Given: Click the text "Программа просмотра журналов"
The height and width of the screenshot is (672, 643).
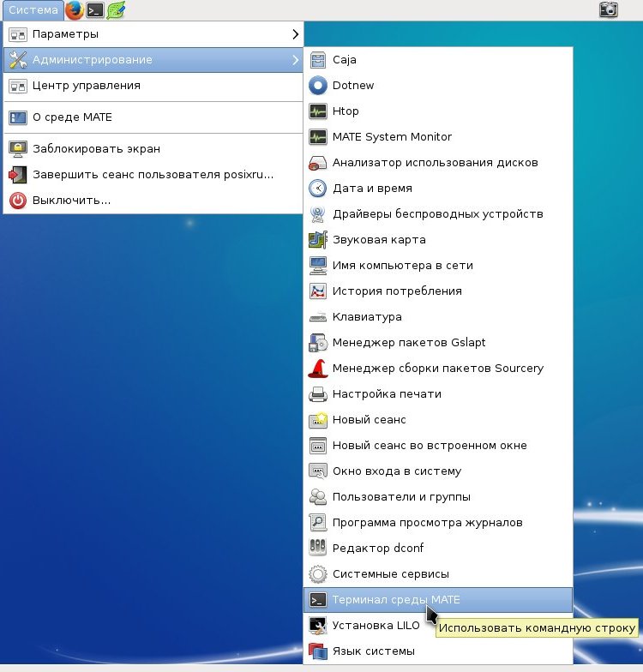Looking at the screenshot, I should point(427,523).
